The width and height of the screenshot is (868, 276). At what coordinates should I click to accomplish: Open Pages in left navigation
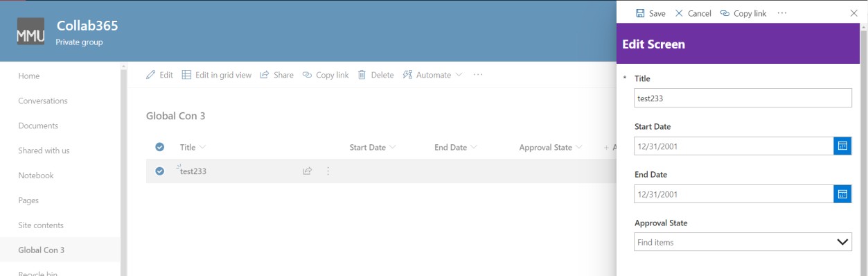28,200
